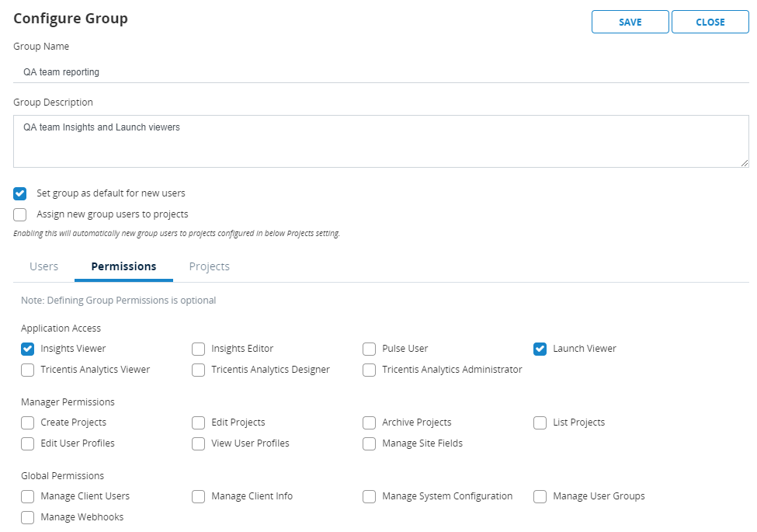Uncheck Set group as default for new users
Image resolution: width=757 pixels, height=532 pixels.
coord(20,193)
